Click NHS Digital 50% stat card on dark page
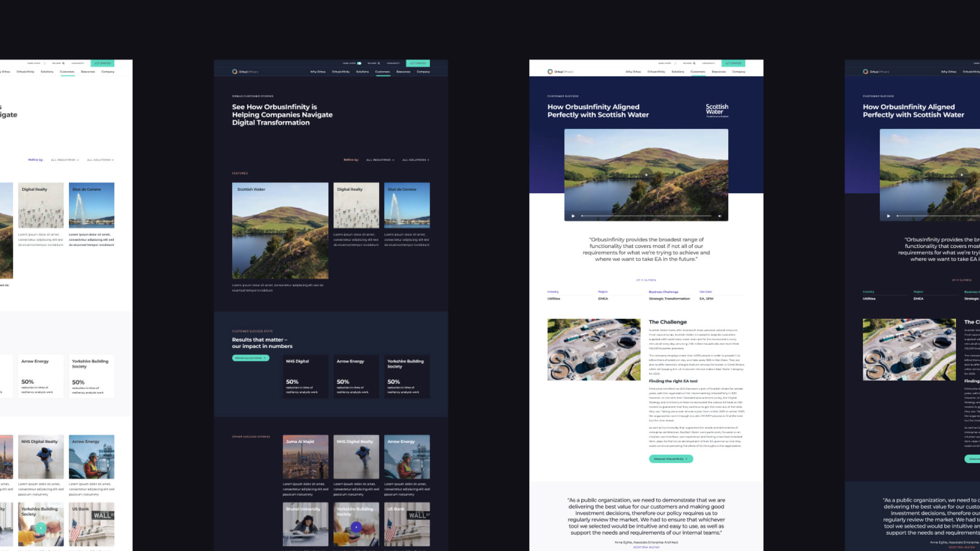This screenshot has width=980, height=551. pos(305,376)
